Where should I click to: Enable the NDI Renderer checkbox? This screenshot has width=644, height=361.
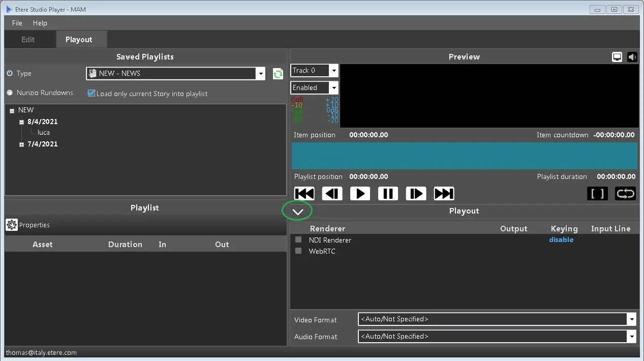pos(298,240)
